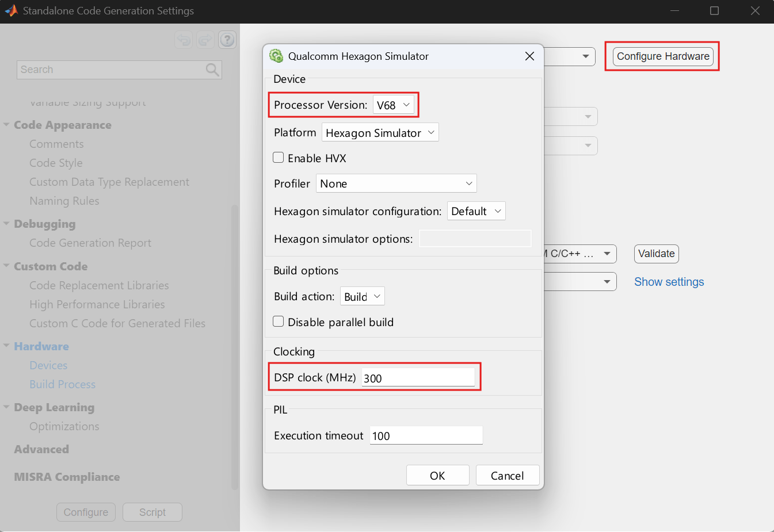Open the Show settings link
Screen dimensions: 774x532
[x=669, y=282]
